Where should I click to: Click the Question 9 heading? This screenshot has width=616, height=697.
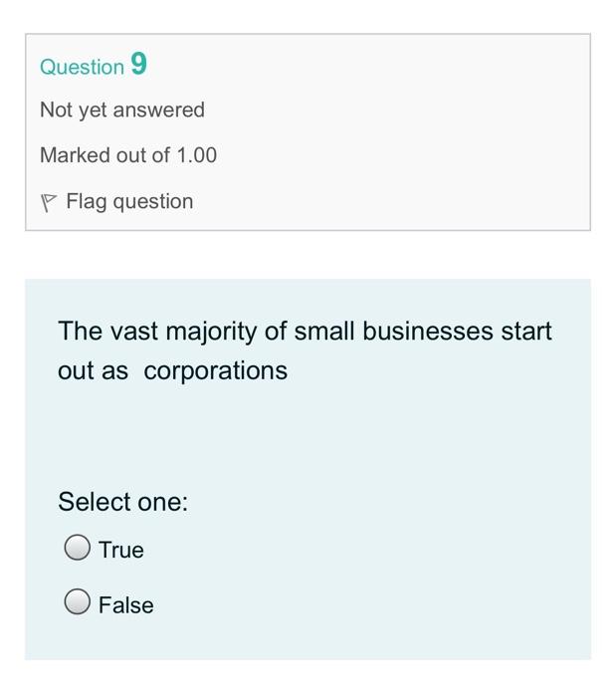tap(93, 66)
